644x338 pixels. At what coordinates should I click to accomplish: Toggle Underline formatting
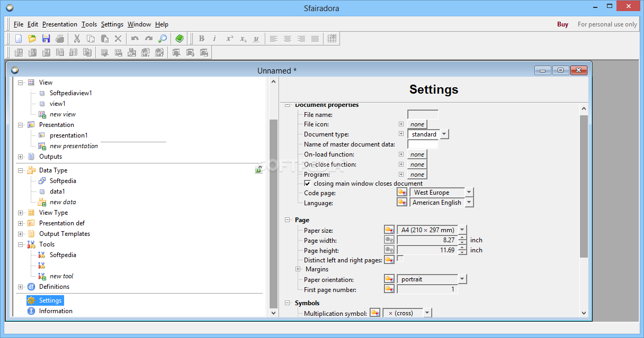coord(256,39)
